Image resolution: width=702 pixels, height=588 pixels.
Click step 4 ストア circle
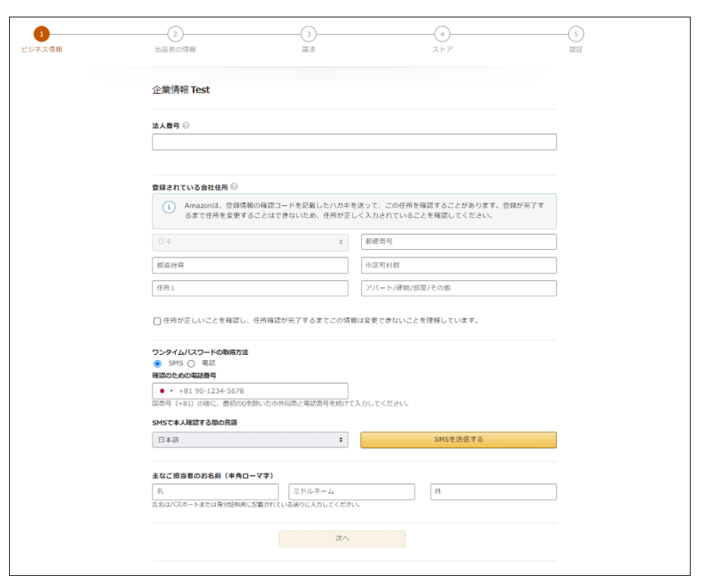pos(442,34)
